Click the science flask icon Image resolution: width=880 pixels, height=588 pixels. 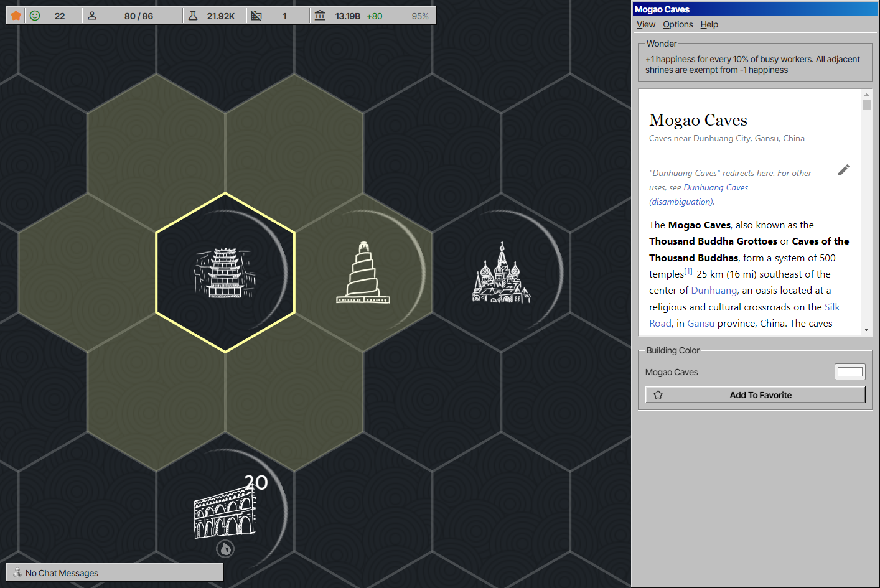pyautogui.click(x=193, y=16)
